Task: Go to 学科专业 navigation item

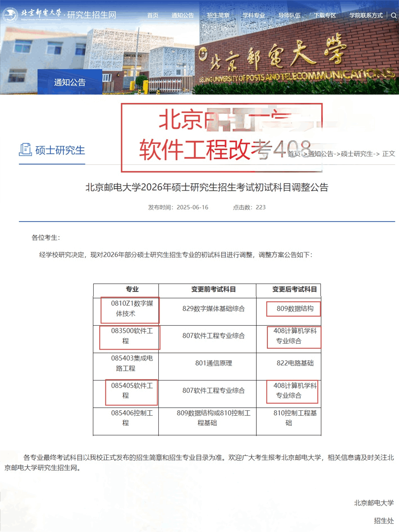Action: 254,15
